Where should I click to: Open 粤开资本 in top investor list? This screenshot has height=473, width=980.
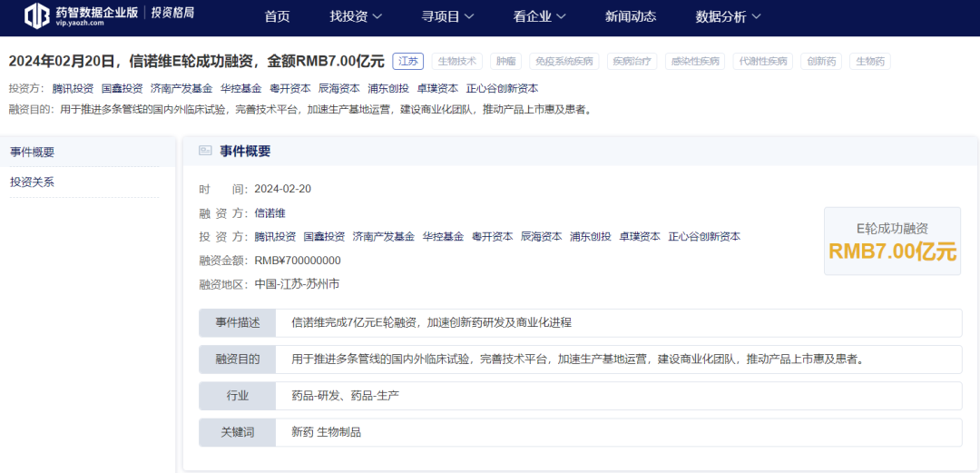click(x=290, y=89)
